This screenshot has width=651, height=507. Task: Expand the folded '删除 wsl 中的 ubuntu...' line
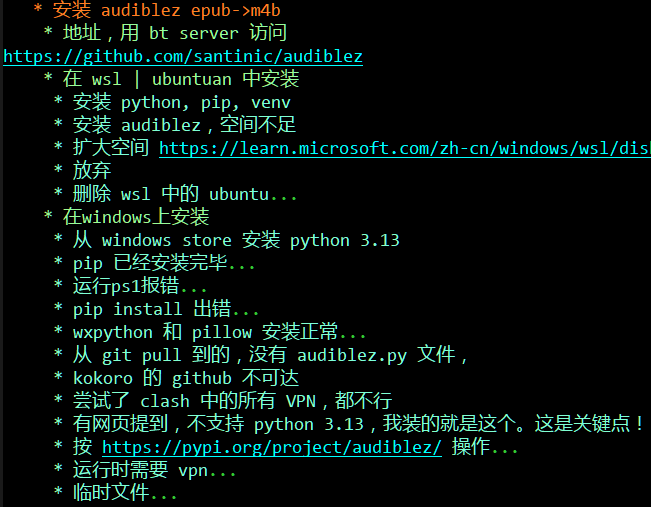[185, 194]
